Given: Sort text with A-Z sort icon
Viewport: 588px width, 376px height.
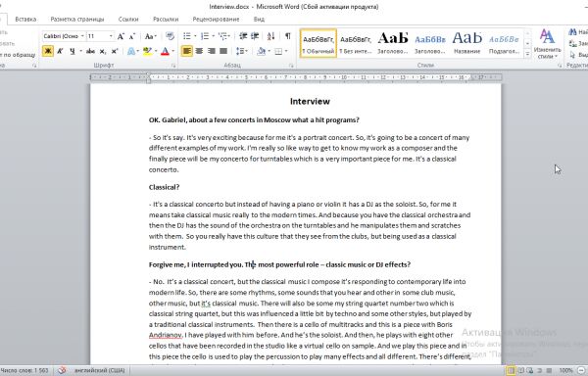Looking at the screenshot, I should tap(270, 36).
